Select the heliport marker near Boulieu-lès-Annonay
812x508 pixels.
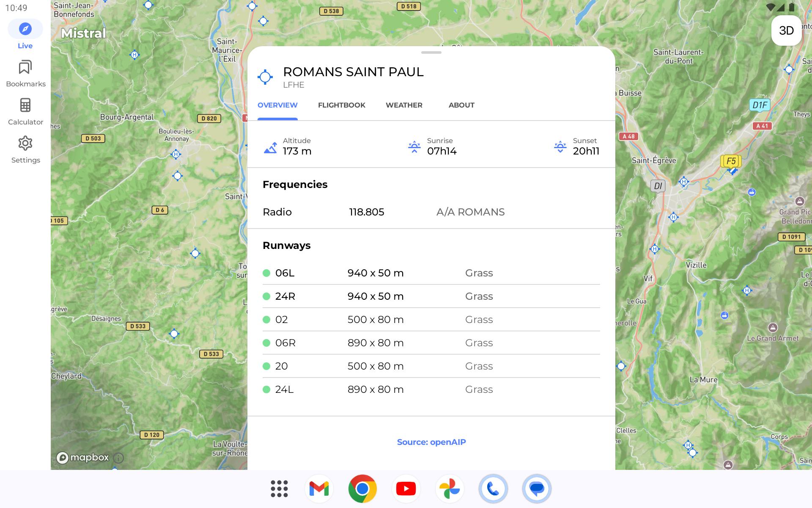[176, 155]
